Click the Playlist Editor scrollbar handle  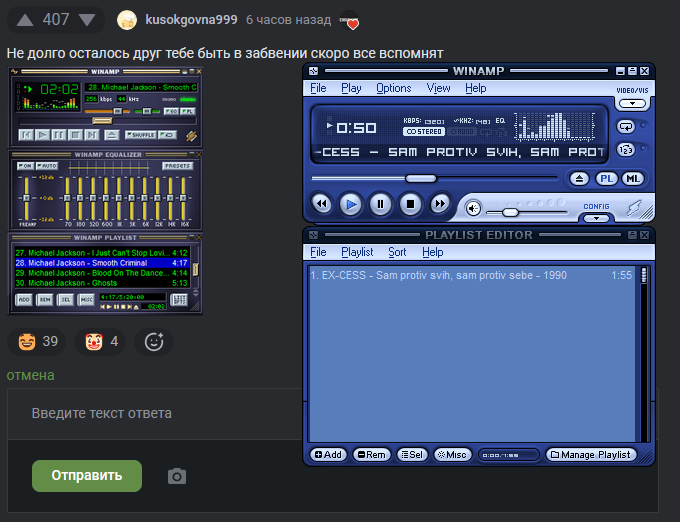[x=644, y=275]
